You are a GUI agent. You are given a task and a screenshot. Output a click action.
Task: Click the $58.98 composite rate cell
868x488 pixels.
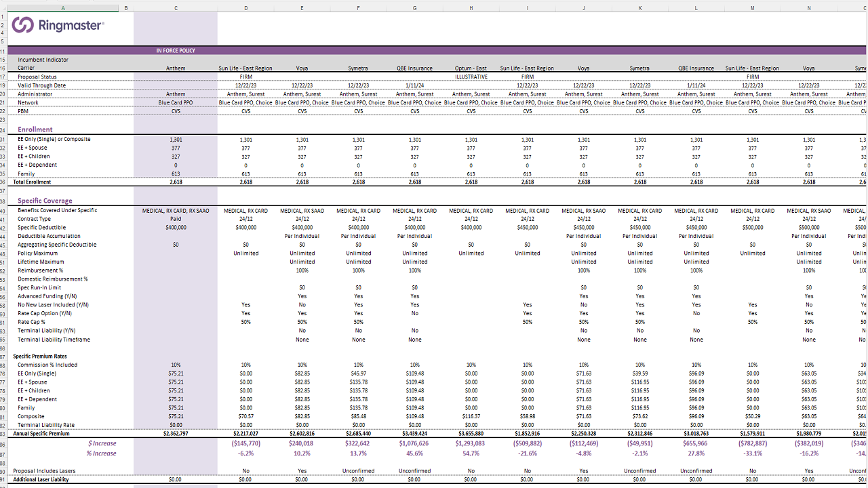coord(528,416)
